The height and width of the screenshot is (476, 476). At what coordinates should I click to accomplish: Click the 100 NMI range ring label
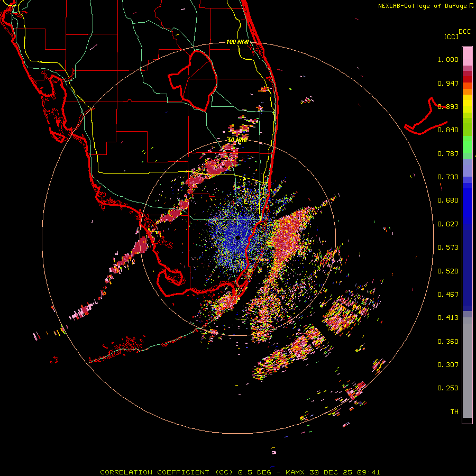coord(237,42)
